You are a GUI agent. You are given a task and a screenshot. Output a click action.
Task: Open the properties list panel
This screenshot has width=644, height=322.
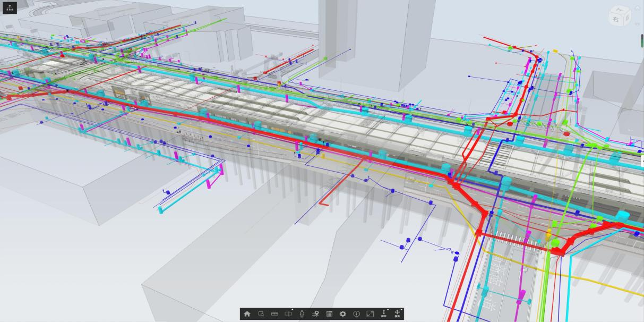click(x=329, y=314)
